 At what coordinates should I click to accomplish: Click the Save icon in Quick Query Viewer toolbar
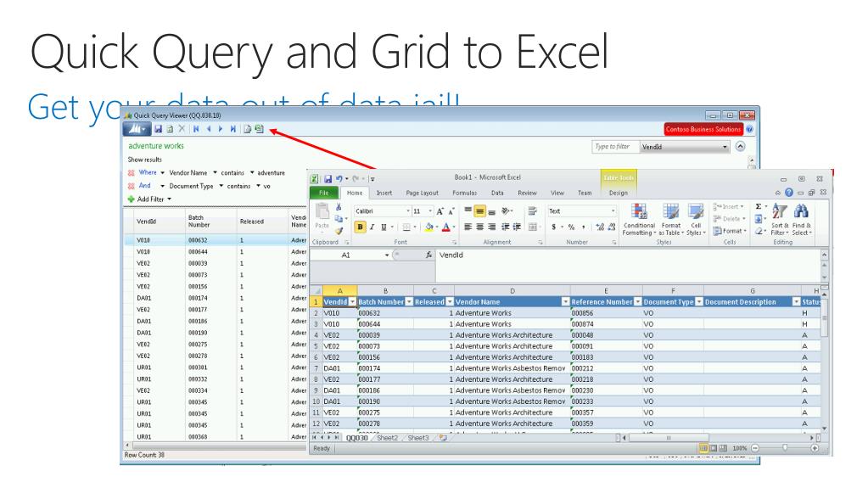click(158, 129)
